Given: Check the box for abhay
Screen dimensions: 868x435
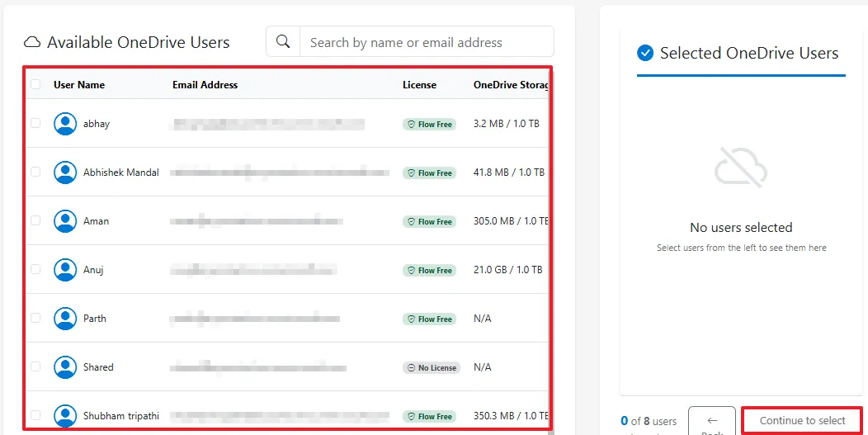Looking at the screenshot, I should (35, 123).
